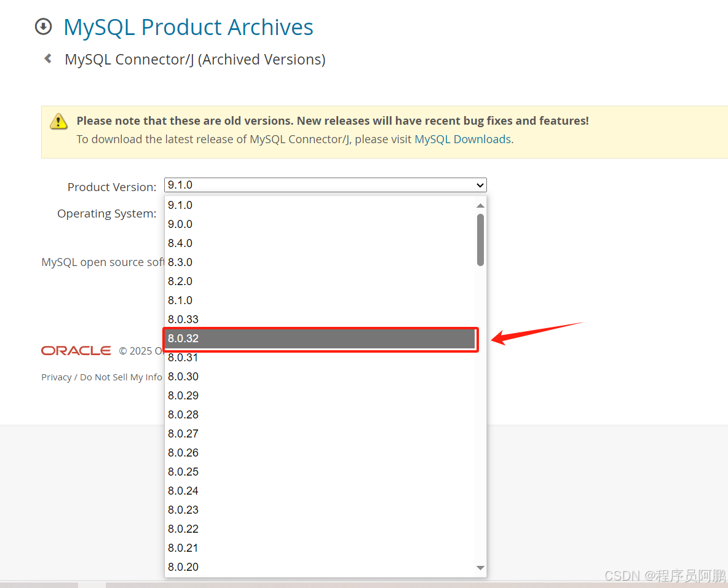Select version 8.0.29 from the list
This screenshot has height=588, width=728.
[x=320, y=396]
